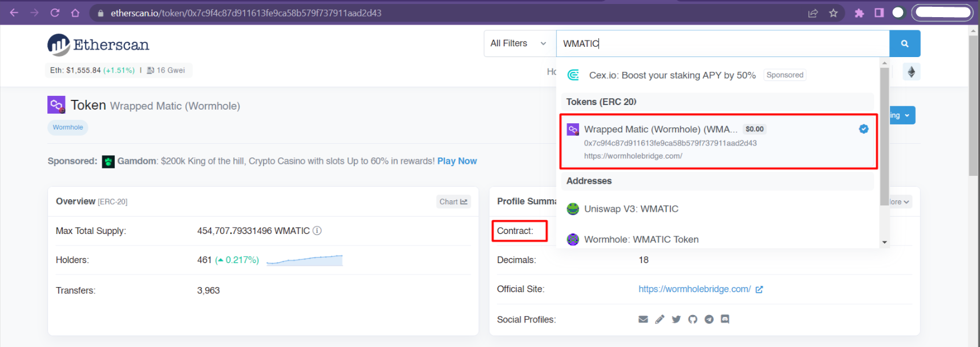The image size is (980, 347).
Task: Click the info icon beside Max Total Supply
Action: click(317, 231)
